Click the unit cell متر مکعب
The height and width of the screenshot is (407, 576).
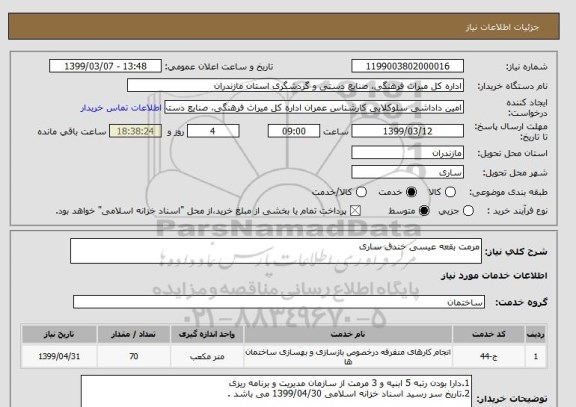[207, 356]
